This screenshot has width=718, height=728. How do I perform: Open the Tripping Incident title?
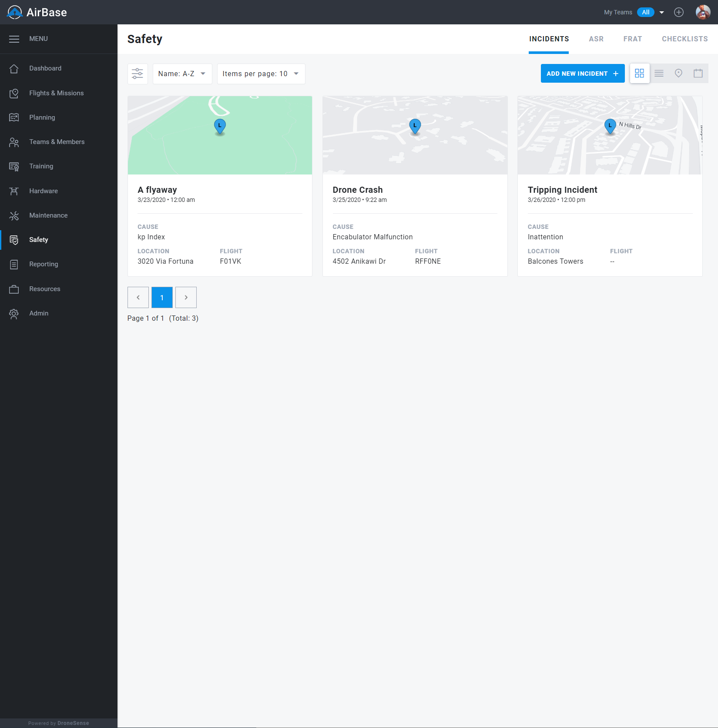562,190
